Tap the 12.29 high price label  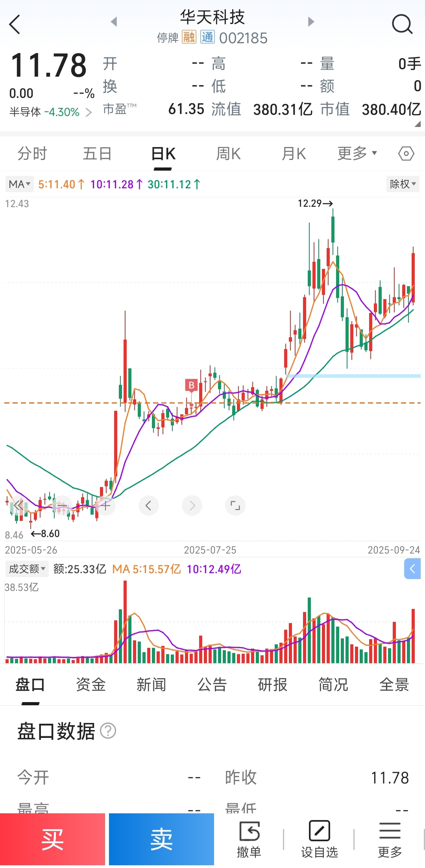[315, 203]
